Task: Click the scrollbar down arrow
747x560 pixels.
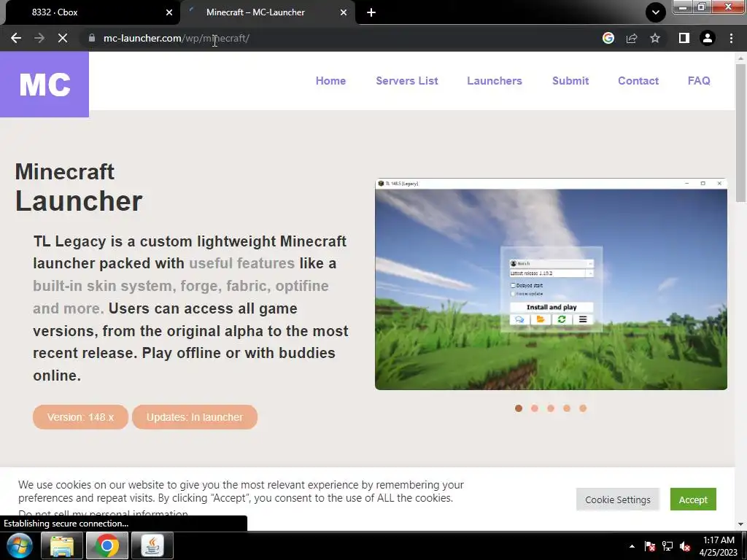Action: pyautogui.click(x=741, y=524)
